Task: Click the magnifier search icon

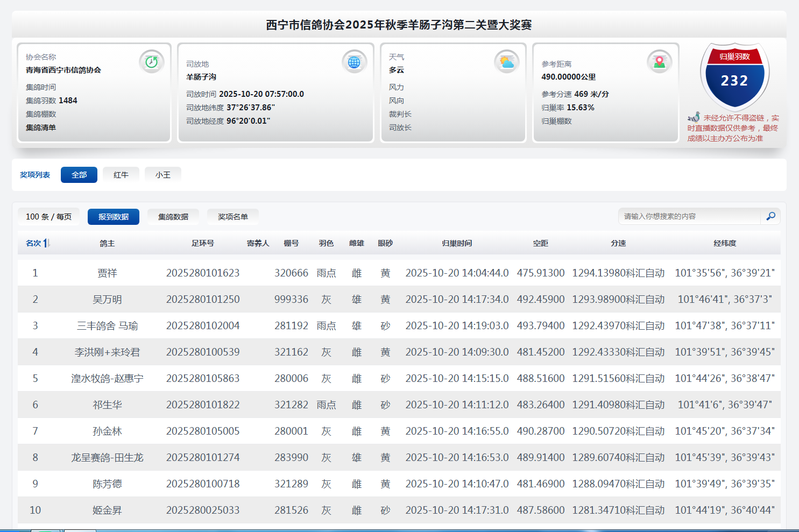Action: click(x=770, y=216)
